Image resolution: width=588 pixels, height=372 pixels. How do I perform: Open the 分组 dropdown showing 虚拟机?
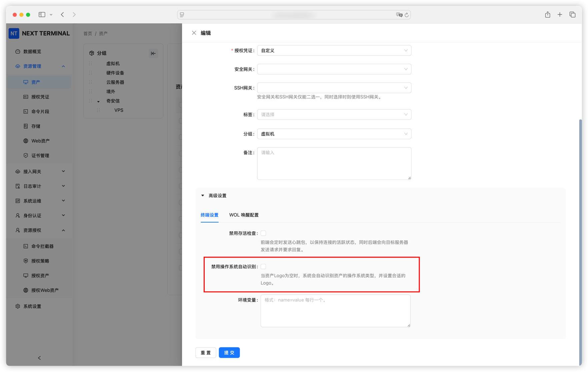(x=334, y=134)
